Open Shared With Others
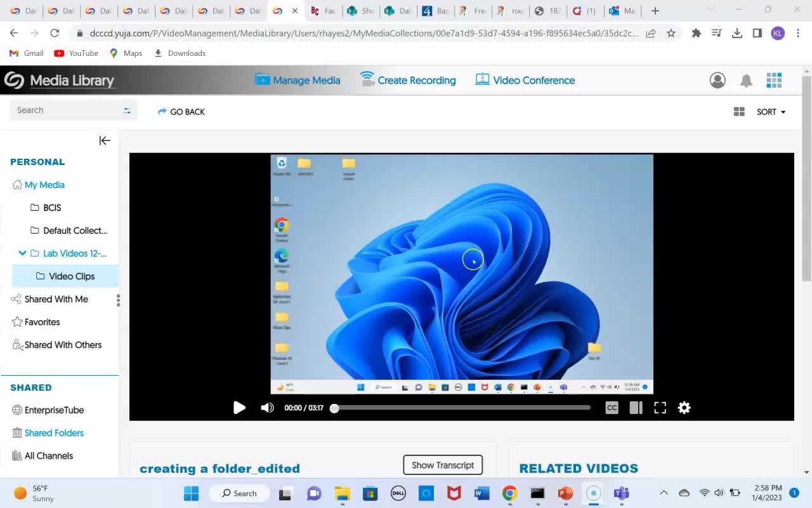 (57, 345)
